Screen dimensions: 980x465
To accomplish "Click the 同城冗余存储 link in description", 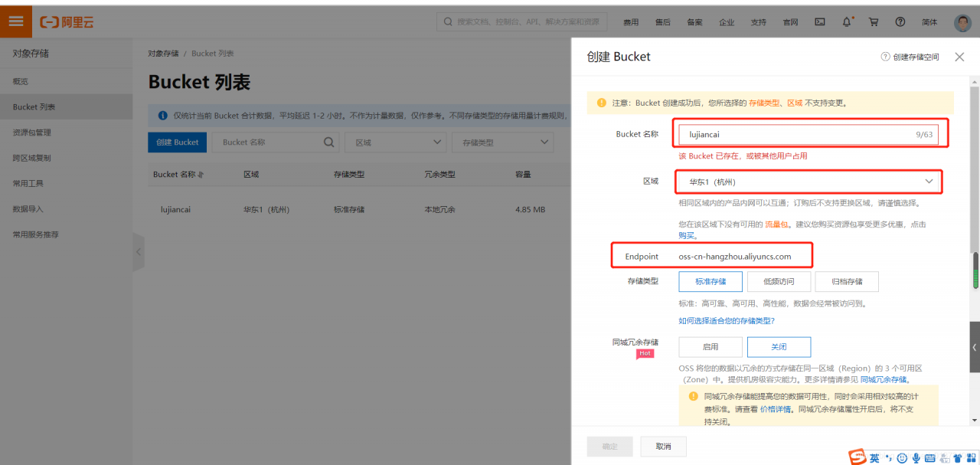I will tap(884, 379).
